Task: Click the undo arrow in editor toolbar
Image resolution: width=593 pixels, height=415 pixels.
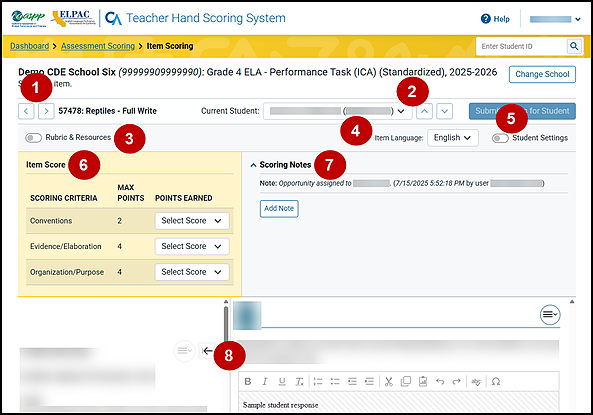Action: tap(440, 381)
